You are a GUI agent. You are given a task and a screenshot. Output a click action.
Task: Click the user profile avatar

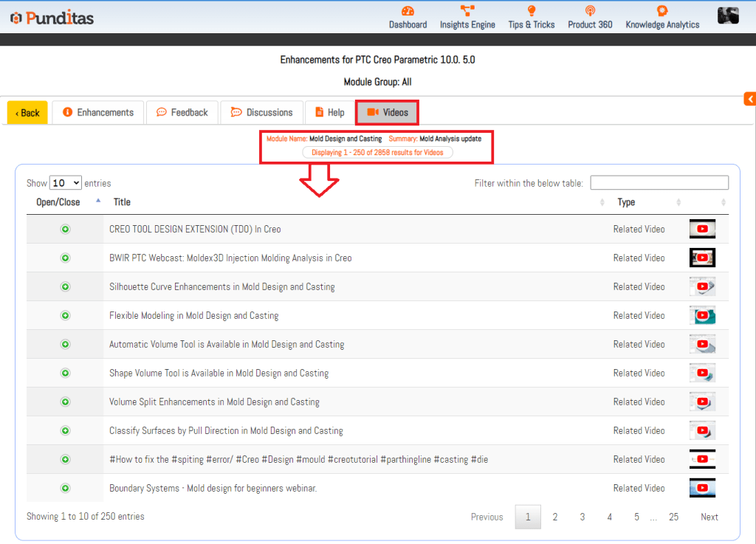tap(728, 16)
